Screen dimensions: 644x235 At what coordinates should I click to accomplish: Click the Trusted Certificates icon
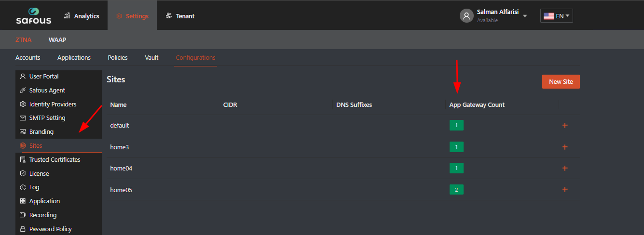coord(23,160)
